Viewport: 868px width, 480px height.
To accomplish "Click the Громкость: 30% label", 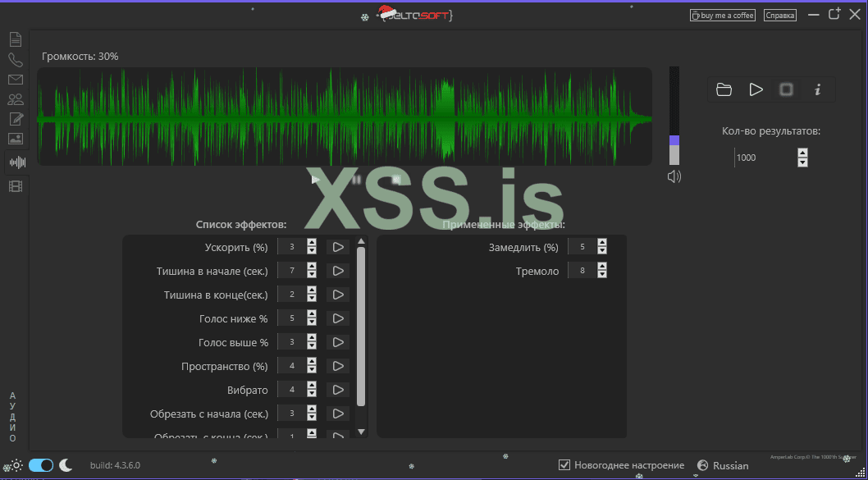I will [80, 57].
